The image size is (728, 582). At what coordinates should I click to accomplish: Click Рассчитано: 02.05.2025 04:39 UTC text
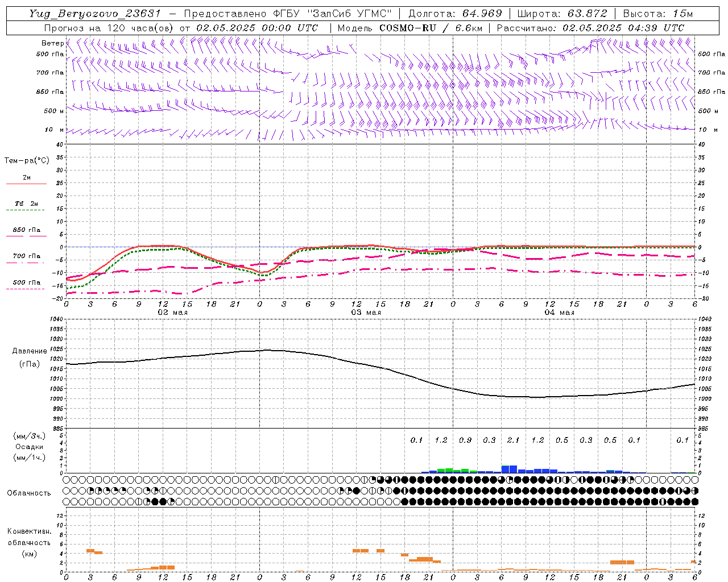(x=590, y=28)
